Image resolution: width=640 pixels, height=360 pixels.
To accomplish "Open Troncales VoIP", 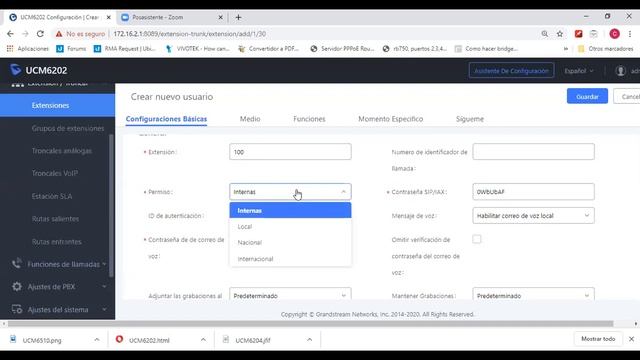I will (55, 173).
